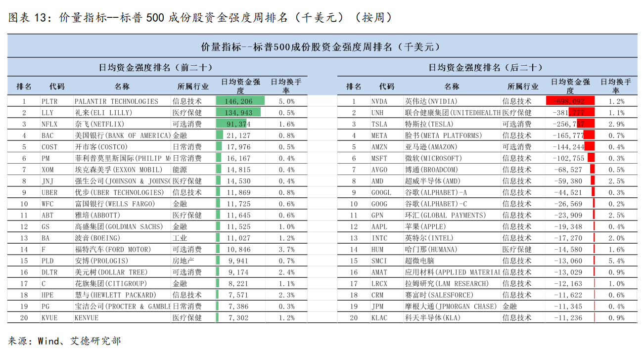The image size is (644, 352).
Task: Select the value -256,757 in the TSLA row
Action: [567, 124]
